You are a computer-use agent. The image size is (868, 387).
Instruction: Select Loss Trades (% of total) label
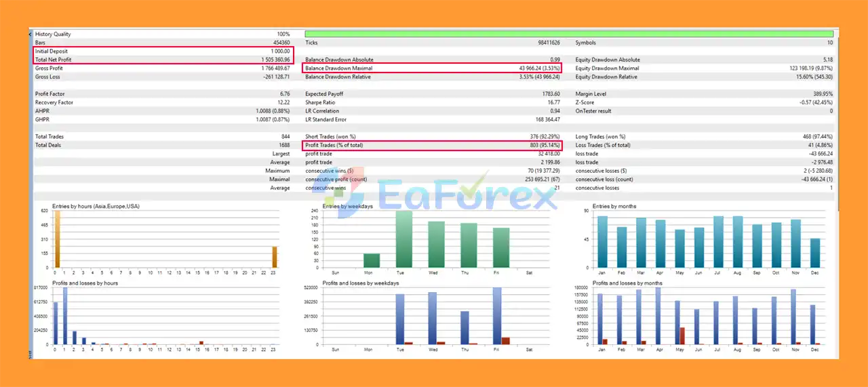tap(603, 145)
